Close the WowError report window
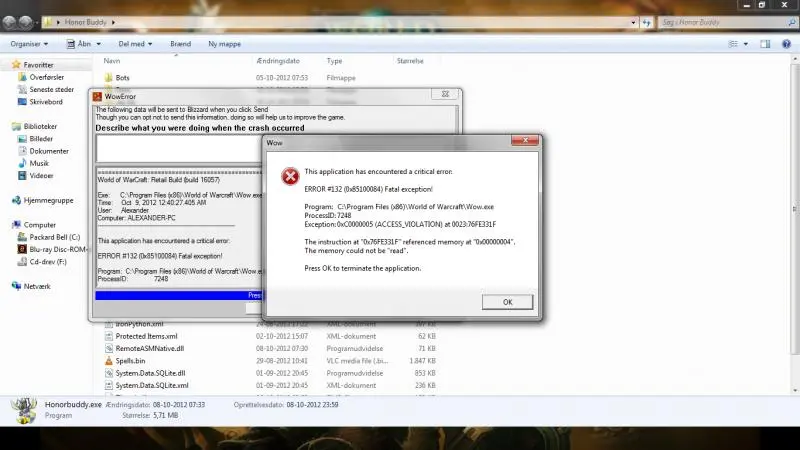800x450 pixels. pyautogui.click(x=445, y=94)
